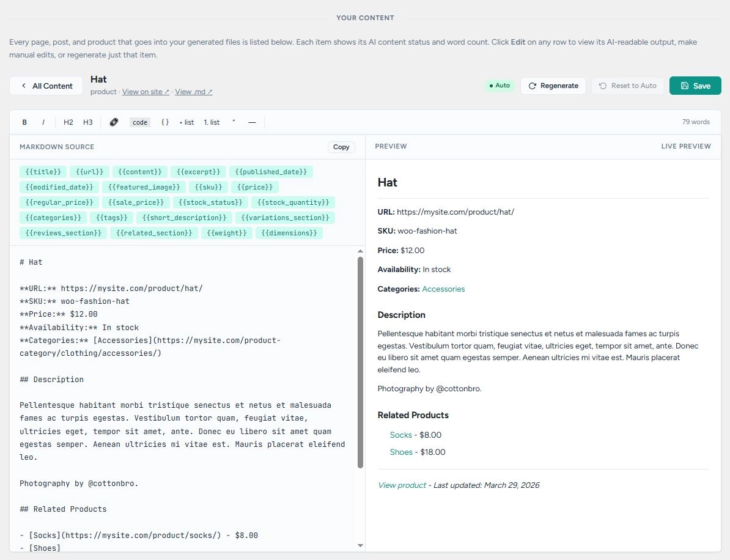
Task: Click the markdown editor scroll-down arrow
Action: coord(360,545)
